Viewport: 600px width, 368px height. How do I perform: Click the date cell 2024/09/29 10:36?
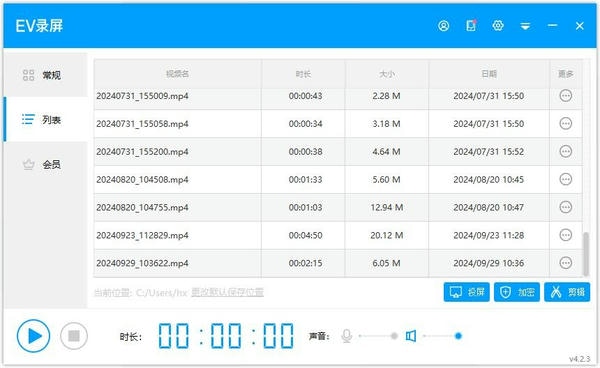(489, 263)
